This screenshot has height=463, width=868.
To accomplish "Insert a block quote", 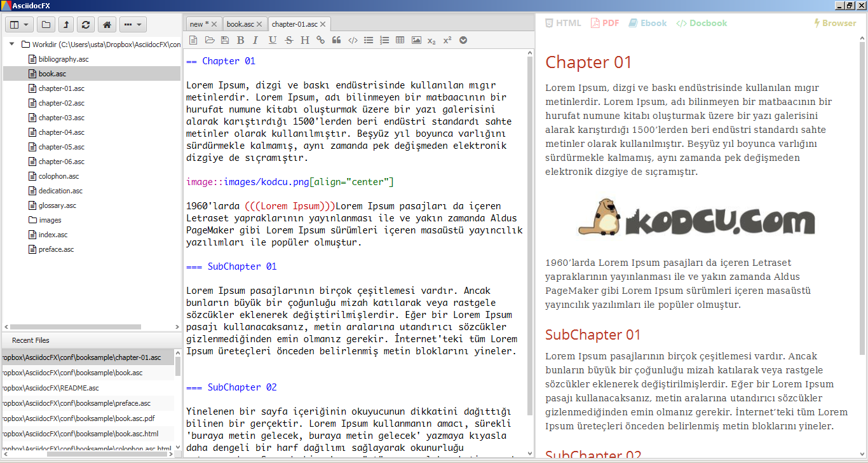I will tap(337, 40).
